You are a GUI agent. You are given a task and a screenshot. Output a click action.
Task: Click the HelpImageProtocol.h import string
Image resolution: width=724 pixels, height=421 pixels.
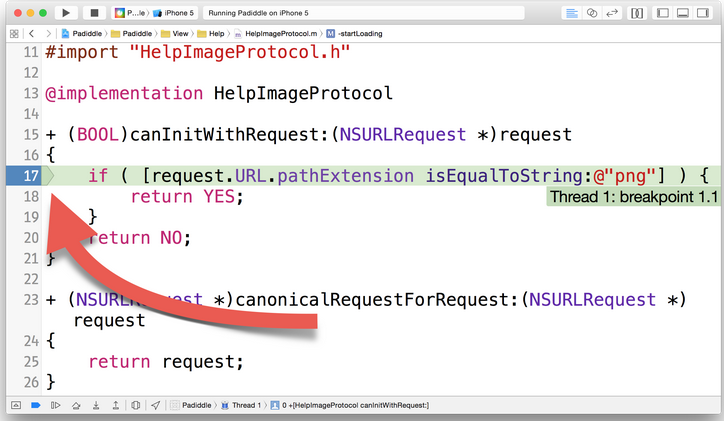pyautogui.click(x=239, y=52)
